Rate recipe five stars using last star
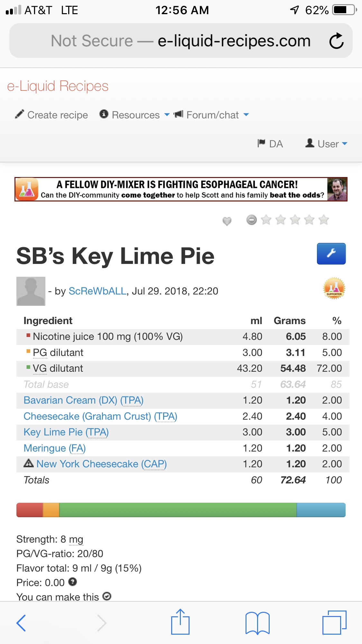Viewport: 362px width, 644px height. [324, 220]
